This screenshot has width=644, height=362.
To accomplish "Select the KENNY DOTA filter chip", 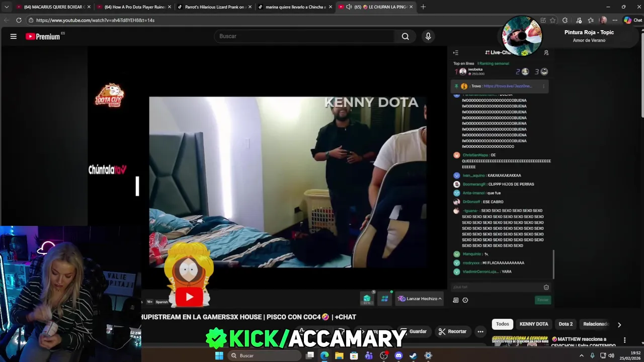I will click(x=534, y=324).
